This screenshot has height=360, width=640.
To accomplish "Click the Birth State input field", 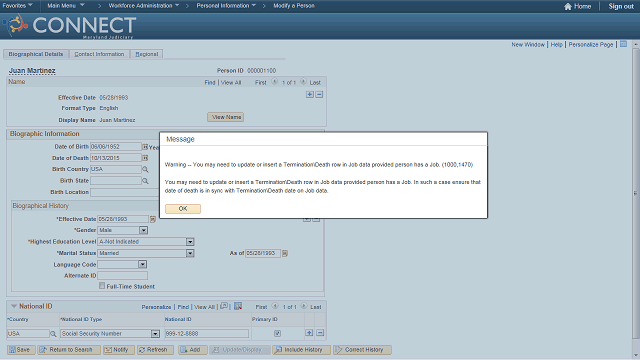I will coord(116,180).
